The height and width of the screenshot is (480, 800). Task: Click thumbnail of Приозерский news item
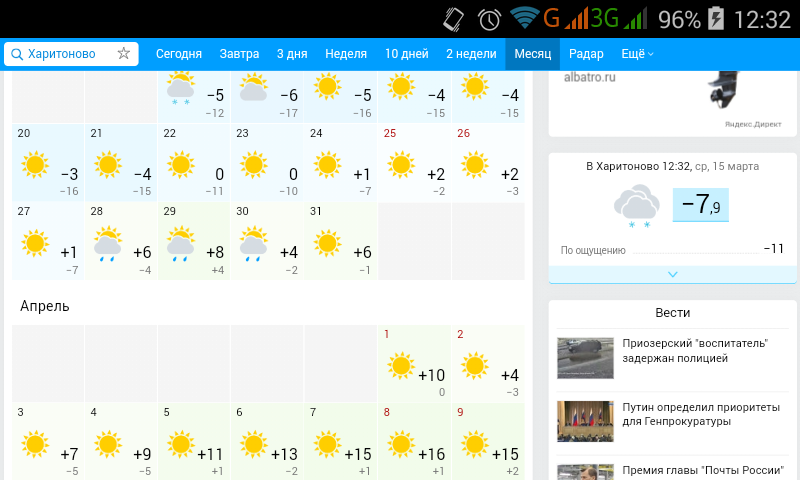tap(585, 358)
